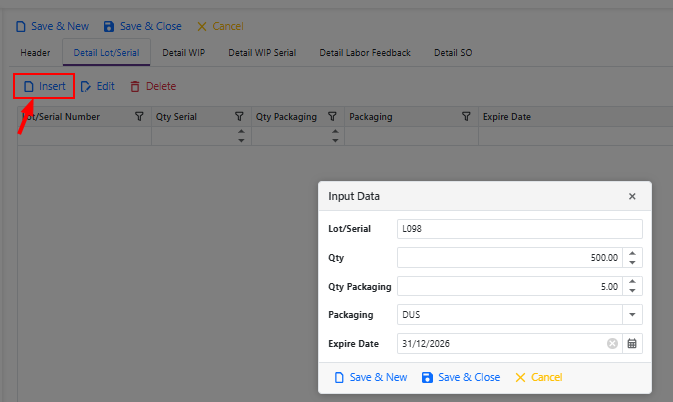Increase Qty value in dialog
The height and width of the screenshot is (402, 673).
point(632,253)
